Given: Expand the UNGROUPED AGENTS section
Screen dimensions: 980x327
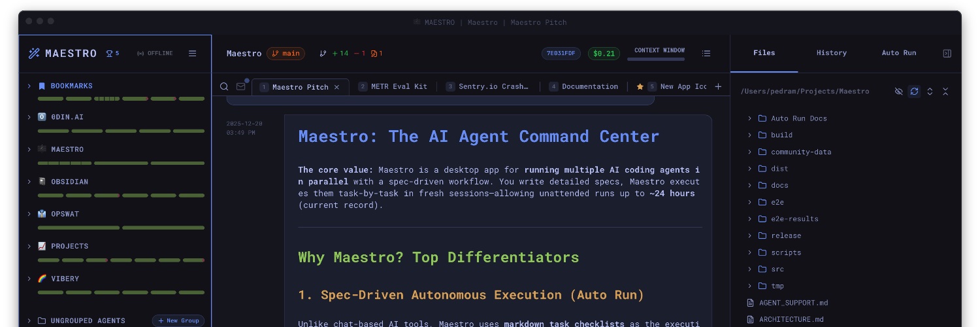Looking at the screenshot, I should pos(29,320).
